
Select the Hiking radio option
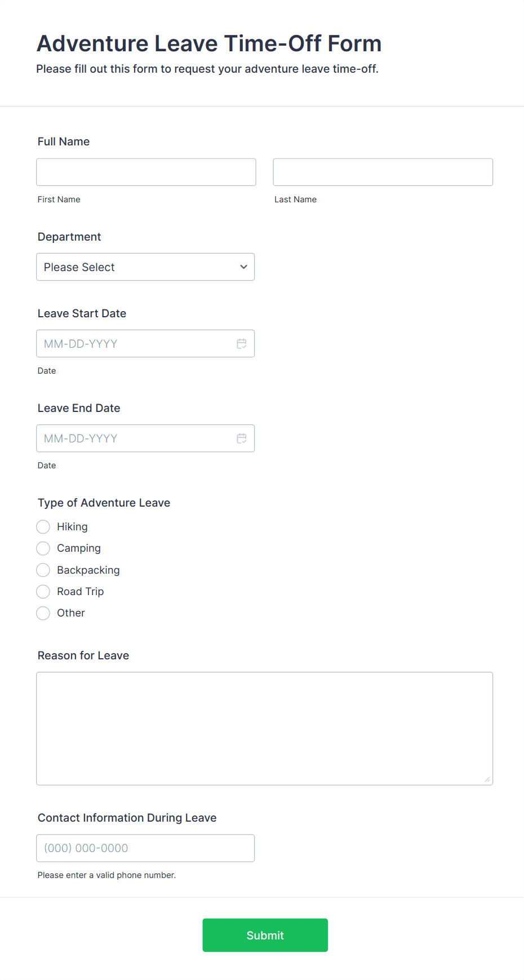click(x=43, y=527)
